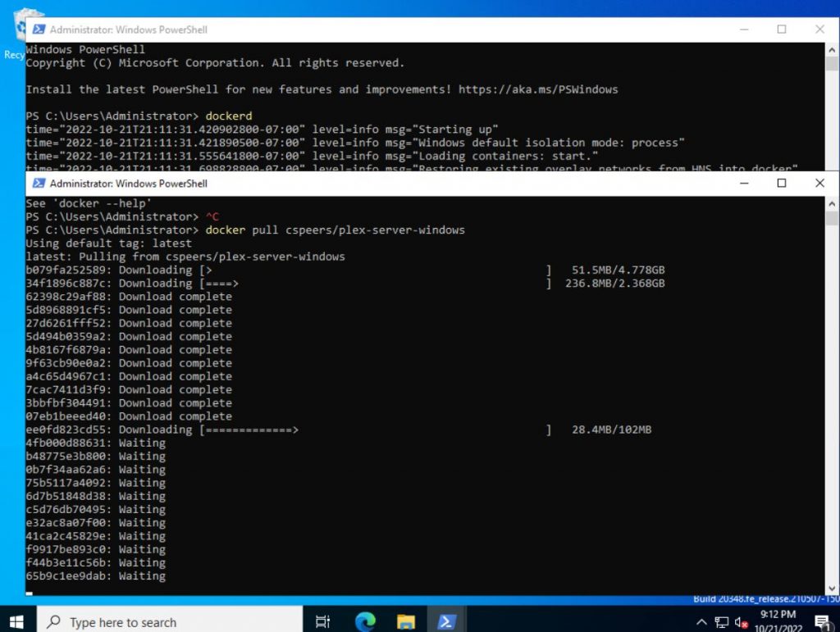The width and height of the screenshot is (840, 632).
Task: Open Task View from the taskbar
Action: (322, 621)
